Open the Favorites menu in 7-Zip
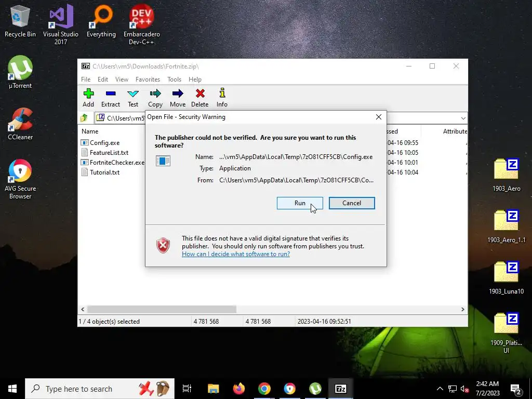This screenshot has height=399, width=532. tap(148, 79)
